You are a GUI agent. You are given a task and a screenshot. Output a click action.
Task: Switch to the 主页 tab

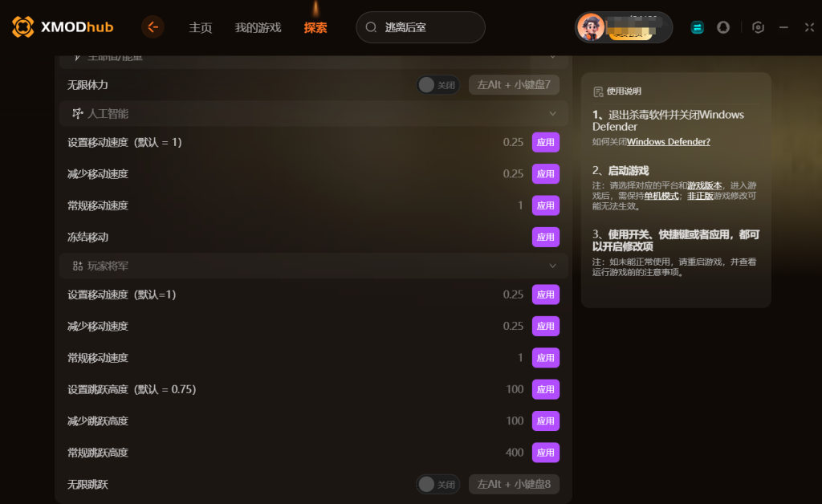tap(200, 28)
